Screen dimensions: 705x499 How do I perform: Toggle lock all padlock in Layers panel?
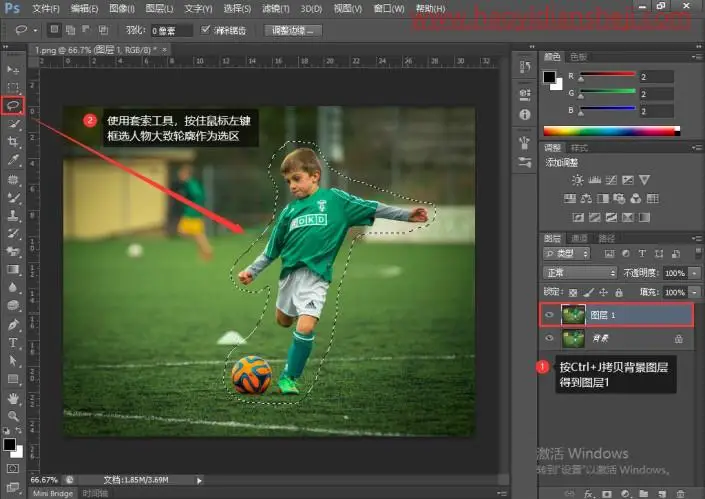[x=619, y=293]
